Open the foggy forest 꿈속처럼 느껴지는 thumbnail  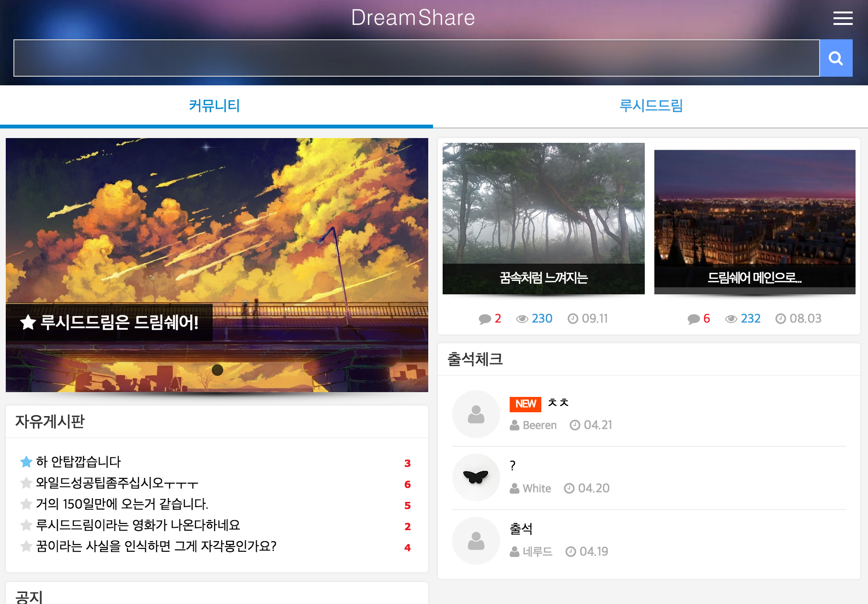tap(544, 219)
